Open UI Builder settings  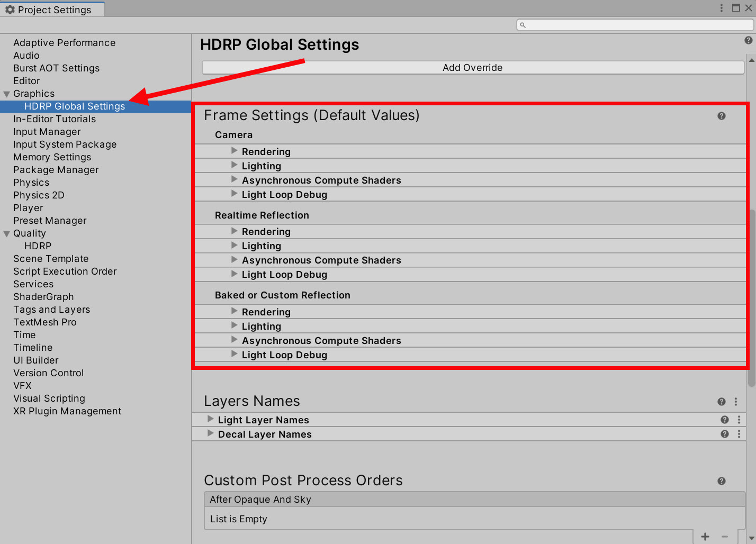tap(35, 360)
